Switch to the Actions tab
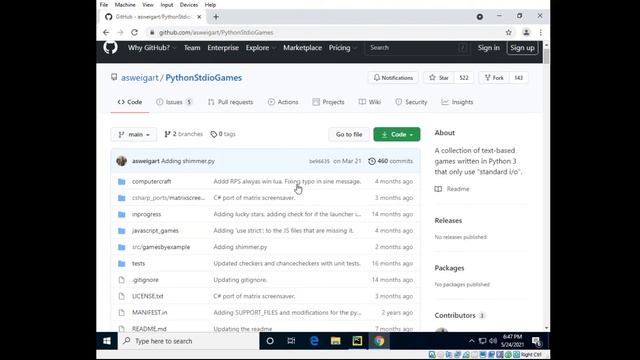 click(x=283, y=102)
